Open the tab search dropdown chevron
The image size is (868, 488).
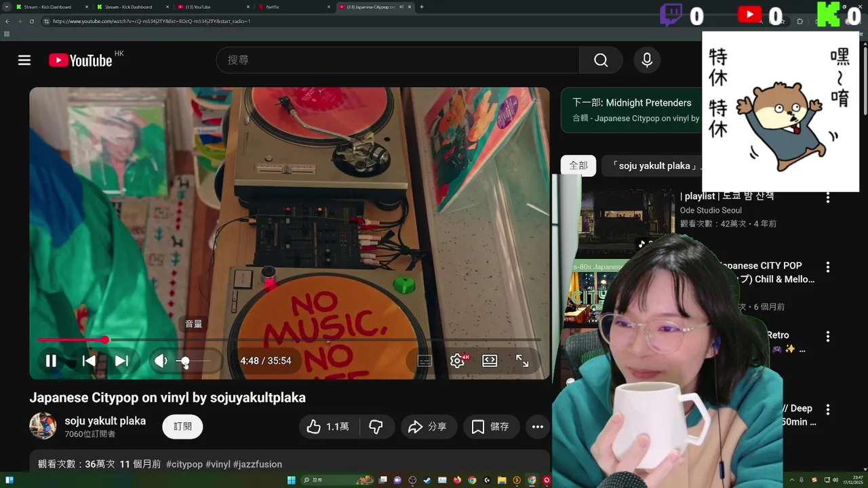pyautogui.click(x=7, y=7)
